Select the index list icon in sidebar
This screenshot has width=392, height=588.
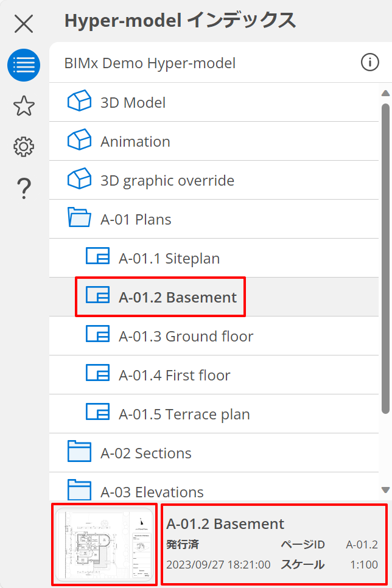point(24,65)
